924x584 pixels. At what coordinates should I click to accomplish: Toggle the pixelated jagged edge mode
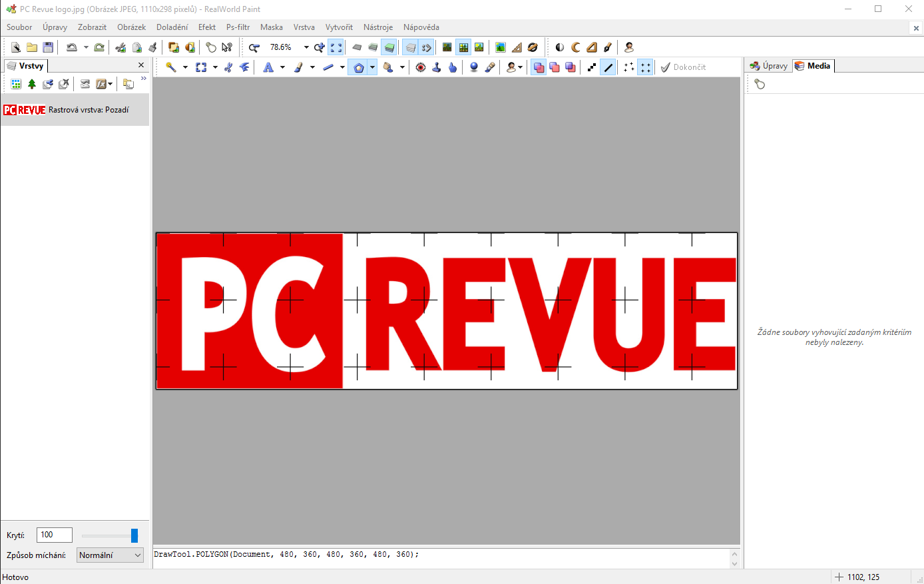coord(592,67)
